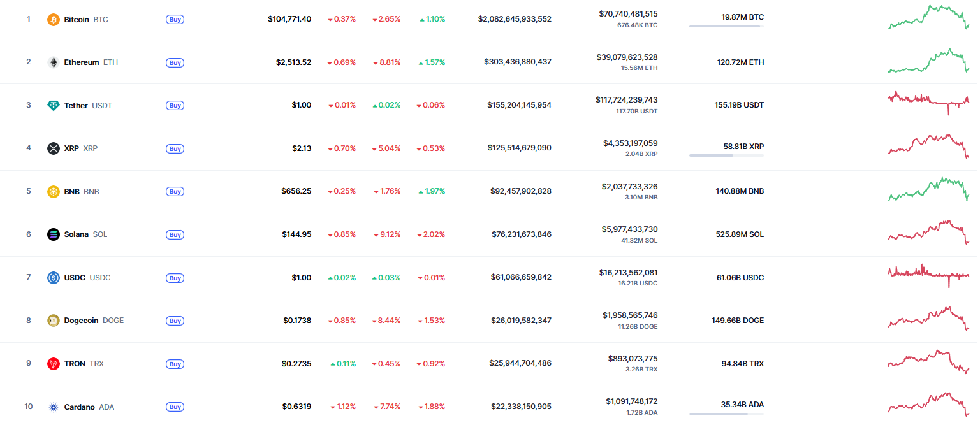This screenshot has height=425, width=980.
Task: Click the Cardano logo icon
Action: (54, 407)
